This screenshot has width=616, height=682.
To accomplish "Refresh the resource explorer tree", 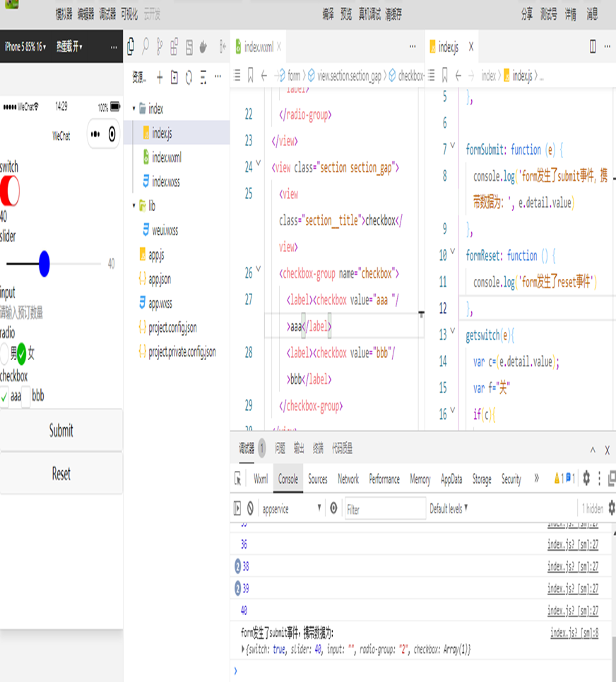I will (189, 78).
